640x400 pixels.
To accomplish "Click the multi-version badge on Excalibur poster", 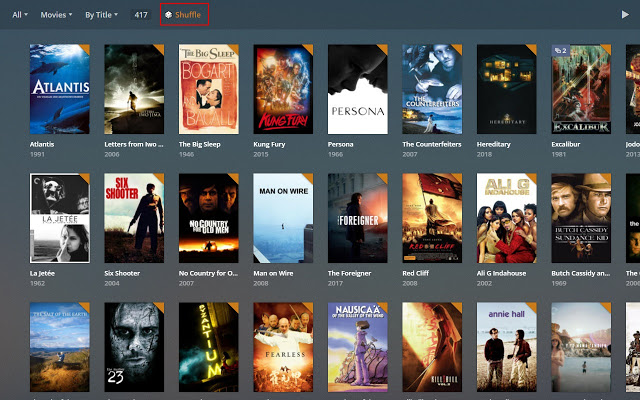I will click(560, 51).
